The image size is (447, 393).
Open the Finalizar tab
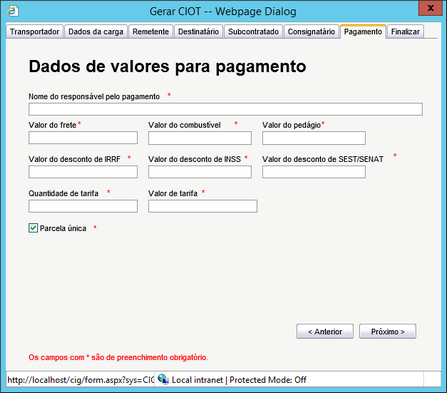coord(405,32)
